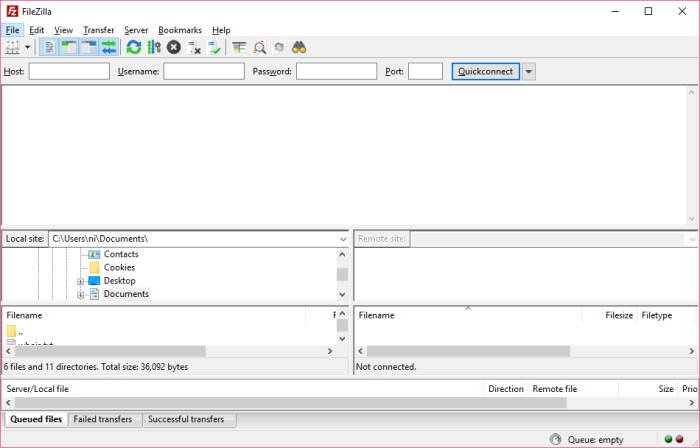
Task: Open the Bookmarks menu
Action: point(180,30)
